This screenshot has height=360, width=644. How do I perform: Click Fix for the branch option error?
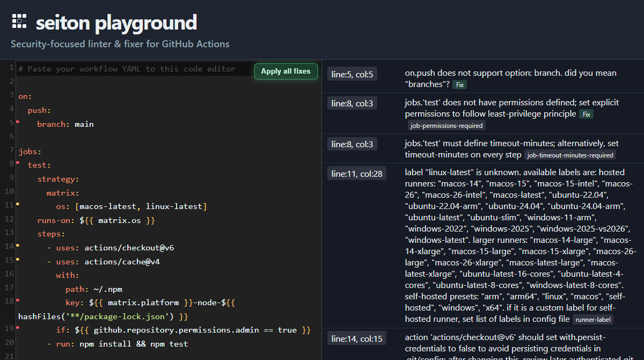tap(460, 85)
